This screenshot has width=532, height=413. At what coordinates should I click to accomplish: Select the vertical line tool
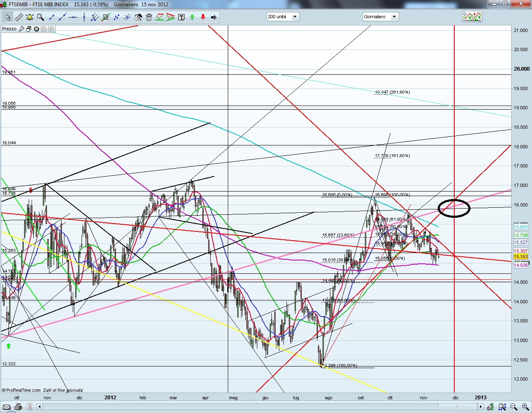[x=84, y=17]
